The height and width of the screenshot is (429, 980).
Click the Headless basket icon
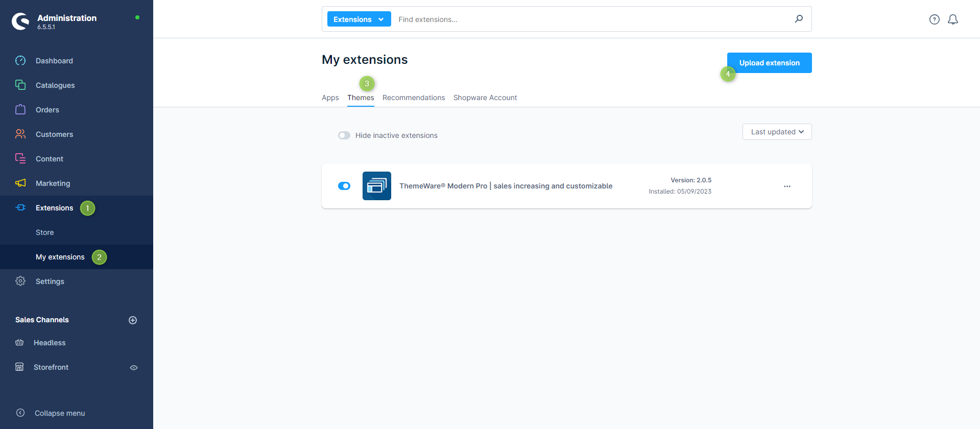(x=19, y=343)
